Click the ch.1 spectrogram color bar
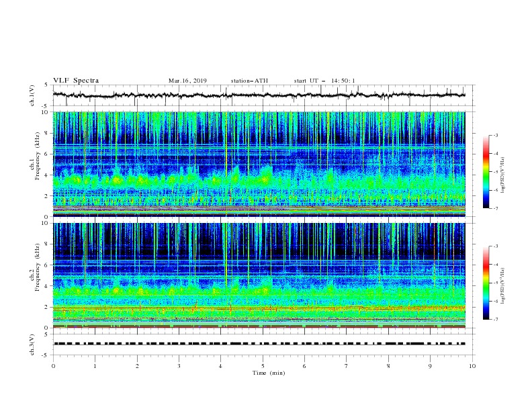 point(486,172)
